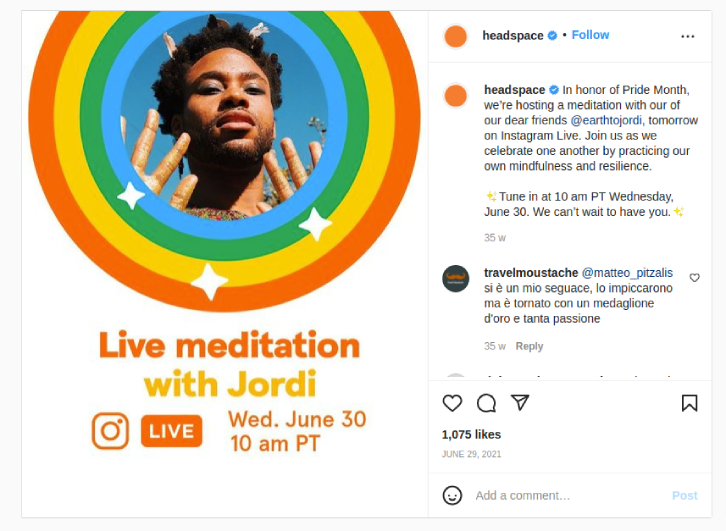This screenshot has width=726, height=531.
Task: Open headspace profile picture in header
Action: coord(456,37)
